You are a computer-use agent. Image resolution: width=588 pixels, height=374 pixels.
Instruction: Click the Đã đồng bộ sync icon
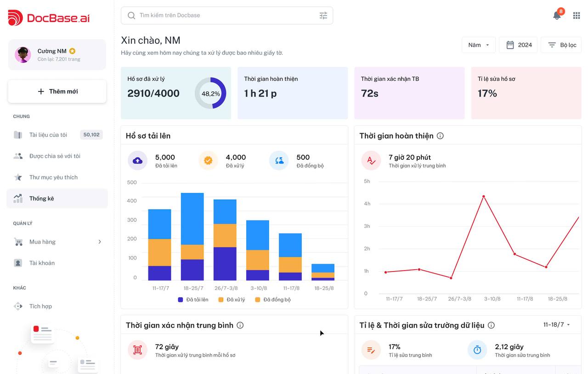tap(279, 161)
